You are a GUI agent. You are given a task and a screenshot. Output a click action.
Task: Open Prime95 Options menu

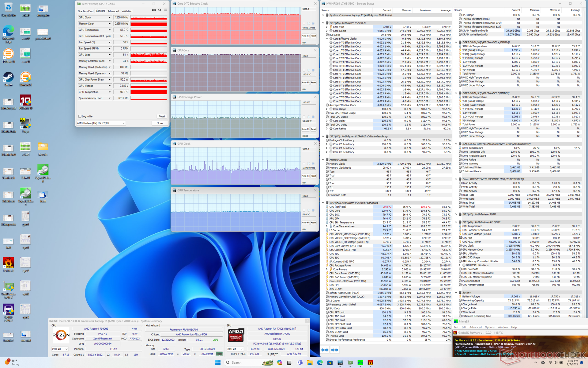coord(489,327)
